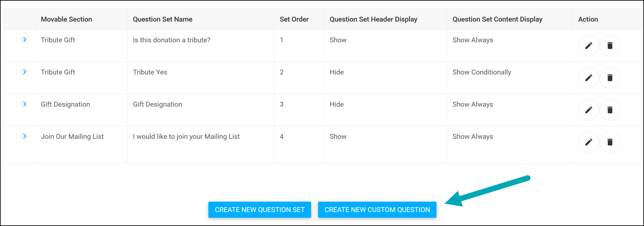Expand the Join Our Mailing List row
The height and width of the screenshot is (226, 644).
pos(24,136)
